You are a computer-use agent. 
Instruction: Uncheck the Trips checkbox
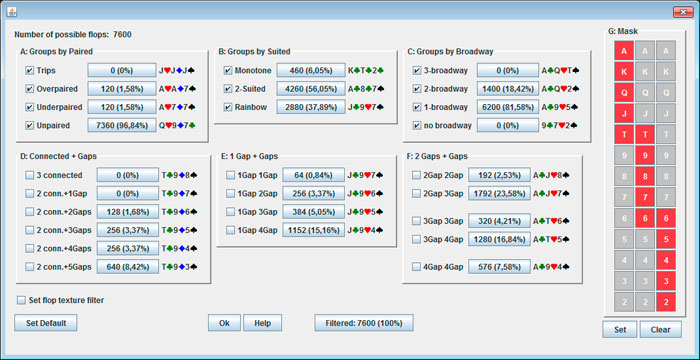click(30, 71)
